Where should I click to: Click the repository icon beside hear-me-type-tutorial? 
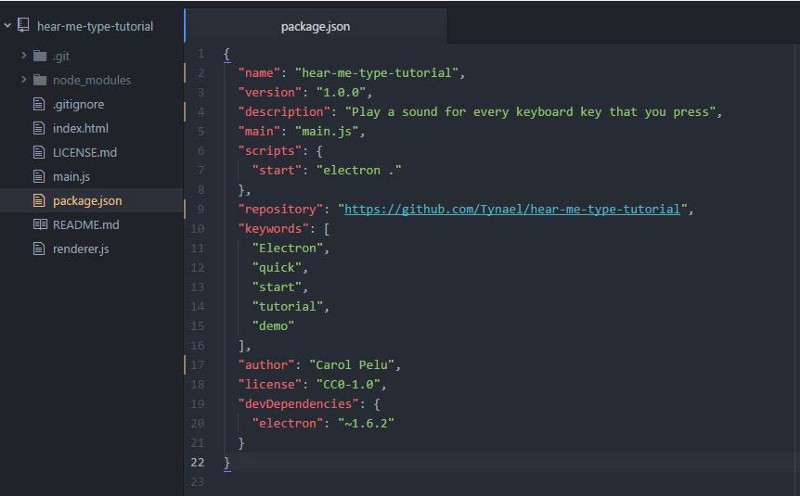[x=24, y=26]
